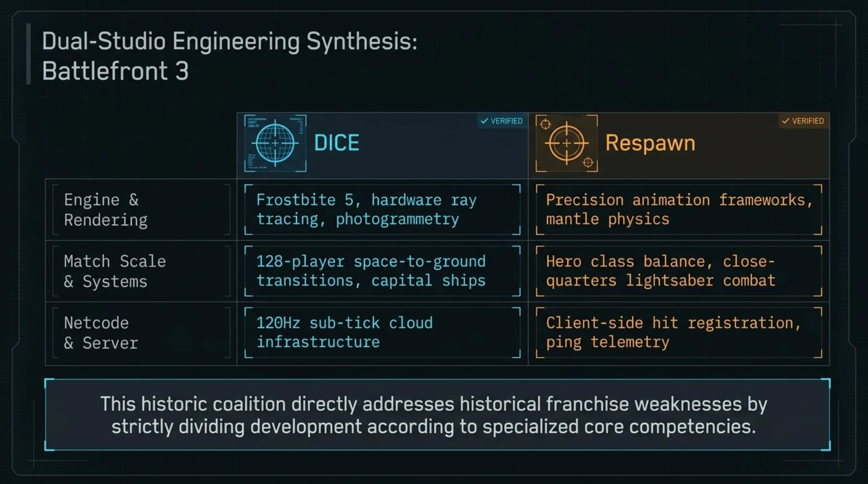868x484 pixels.
Task: Click the 120Hz sub-tick cloud infrastructure cell
Action: [382, 333]
